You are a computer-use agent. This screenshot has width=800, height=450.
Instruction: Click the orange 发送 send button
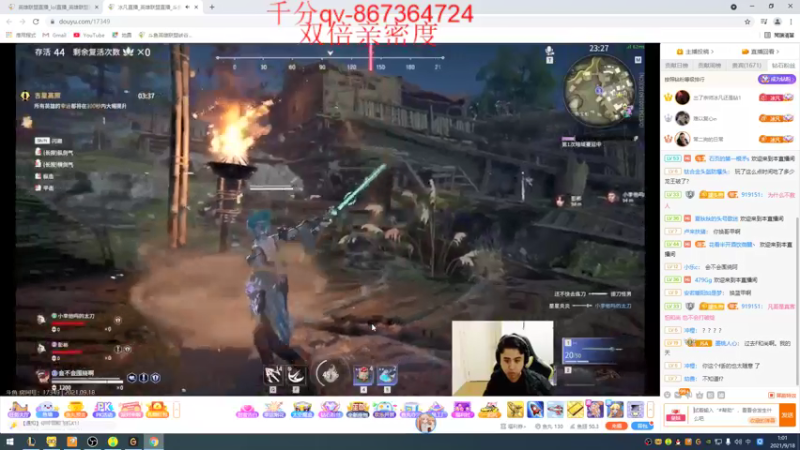(787, 415)
